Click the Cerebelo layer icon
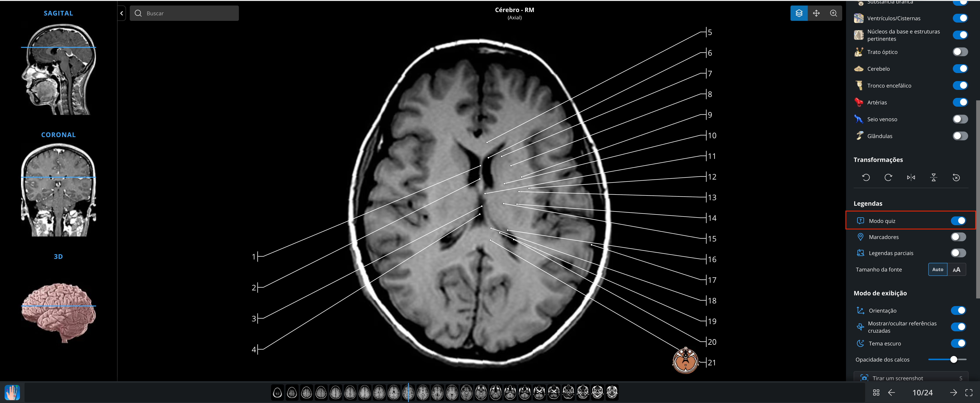 coord(859,69)
